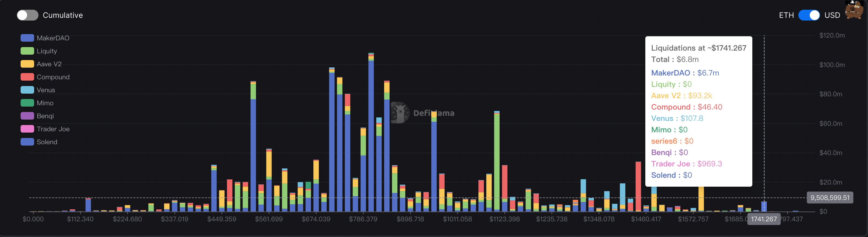Click the Liquity legend color swatch

tap(27, 51)
